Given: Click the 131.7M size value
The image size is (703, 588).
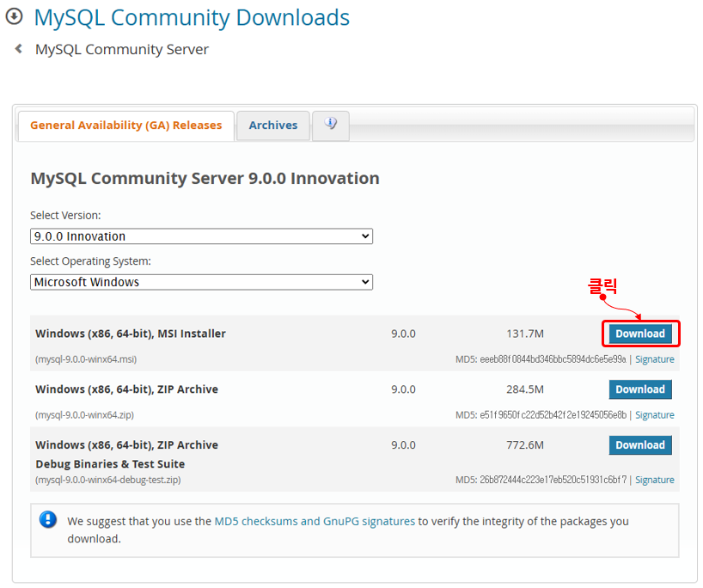Looking at the screenshot, I should [x=525, y=334].
